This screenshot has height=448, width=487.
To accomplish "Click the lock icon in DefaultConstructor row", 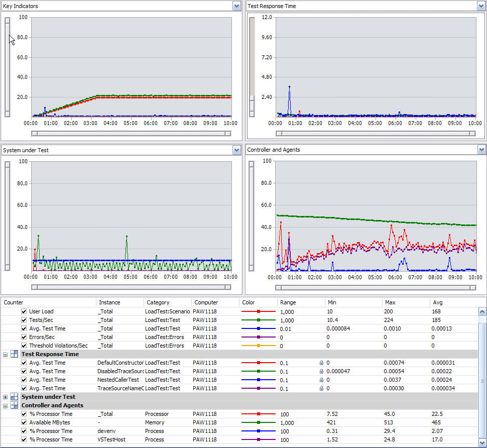I will [x=321, y=363].
